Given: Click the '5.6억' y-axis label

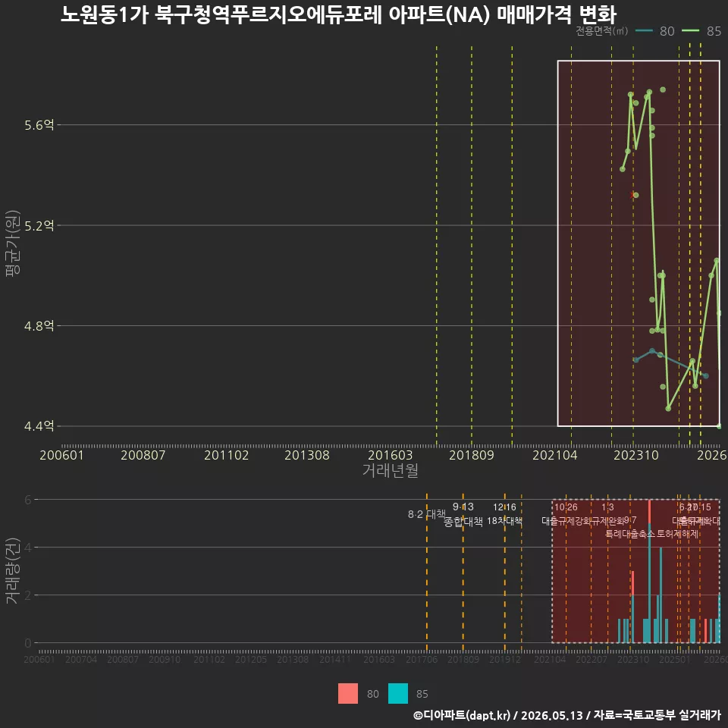Looking at the screenshot, I should click(39, 125).
